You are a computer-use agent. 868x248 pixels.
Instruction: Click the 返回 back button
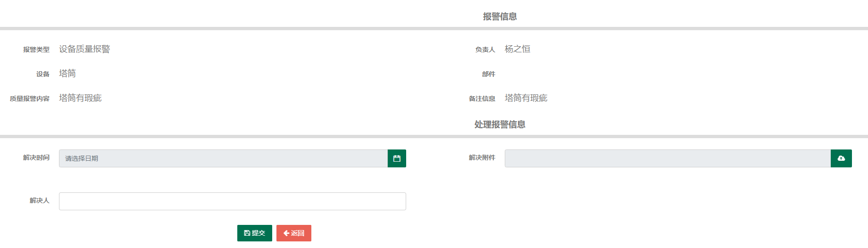294,233
